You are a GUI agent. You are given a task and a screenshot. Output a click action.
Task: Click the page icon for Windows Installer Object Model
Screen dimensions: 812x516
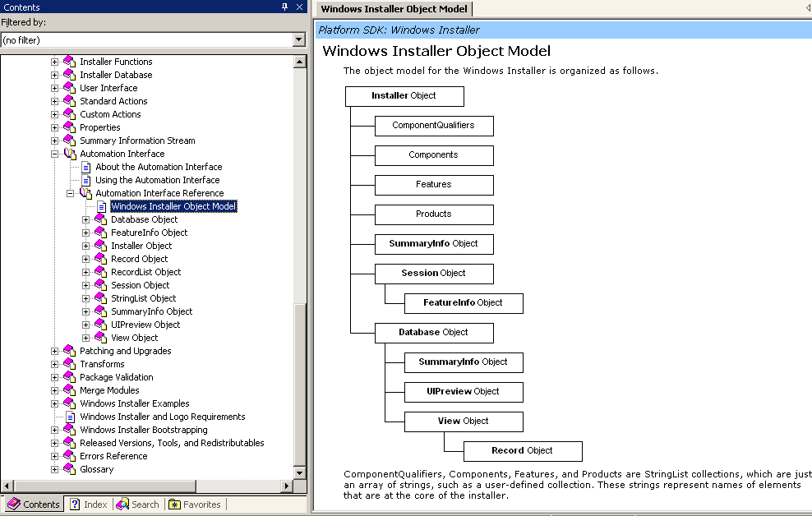pyautogui.click(x=102, y=206)
